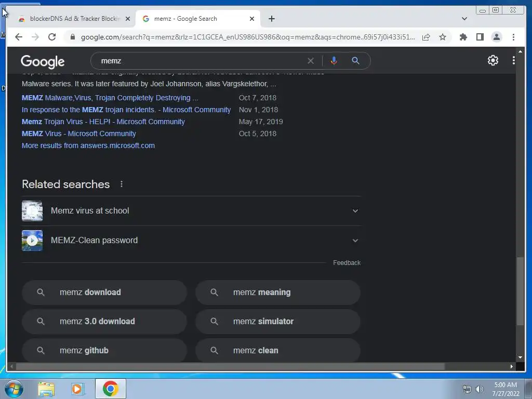
Task: Click the scroll right arrow
Action: [512, 366]
